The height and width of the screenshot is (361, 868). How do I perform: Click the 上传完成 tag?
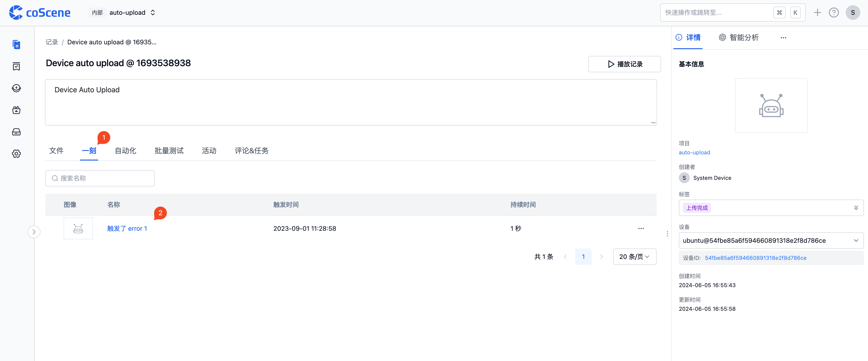[697, 208]
